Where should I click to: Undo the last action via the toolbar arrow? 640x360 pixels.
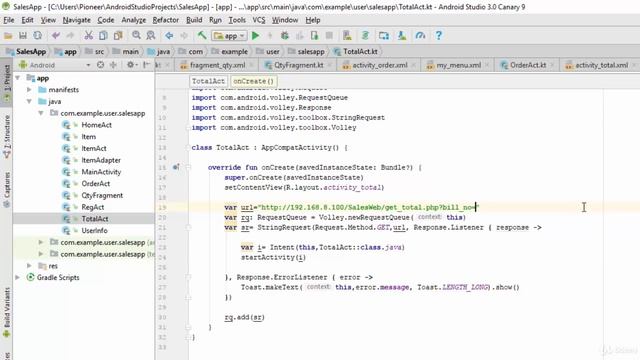click(x=56, y=36)
